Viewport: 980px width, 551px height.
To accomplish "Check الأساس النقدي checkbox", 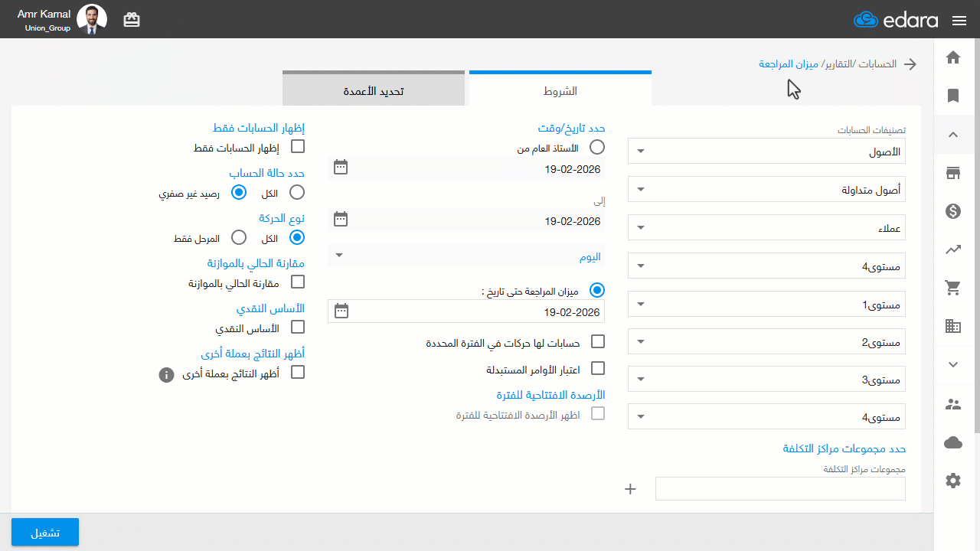I will coord(298,327).
